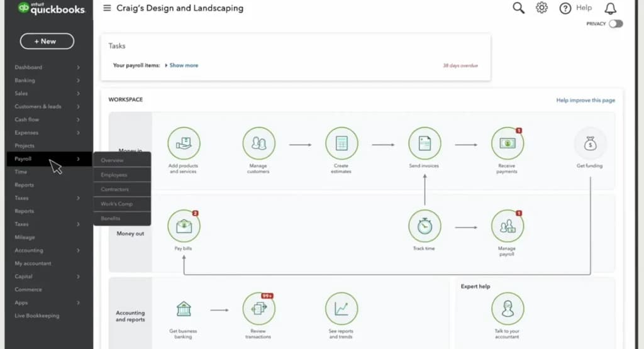644x349 pixels.
Task: Open Add products and services icon
Action: pyautogui.click(x=184, y=143)
